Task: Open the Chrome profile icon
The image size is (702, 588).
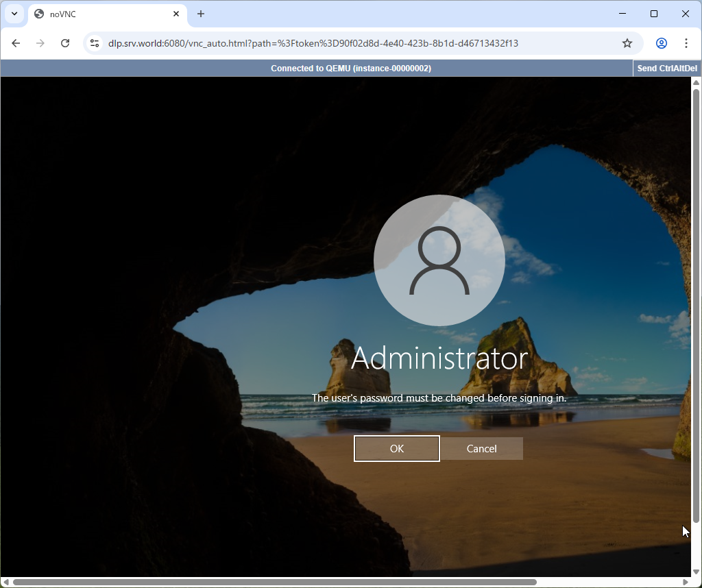Action: [662, 43]
